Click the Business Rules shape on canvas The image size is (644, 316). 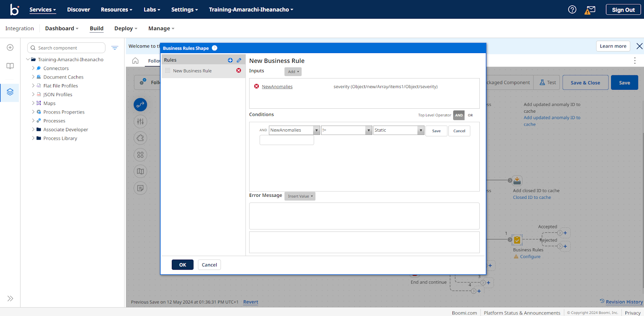[x=517, y=240]
